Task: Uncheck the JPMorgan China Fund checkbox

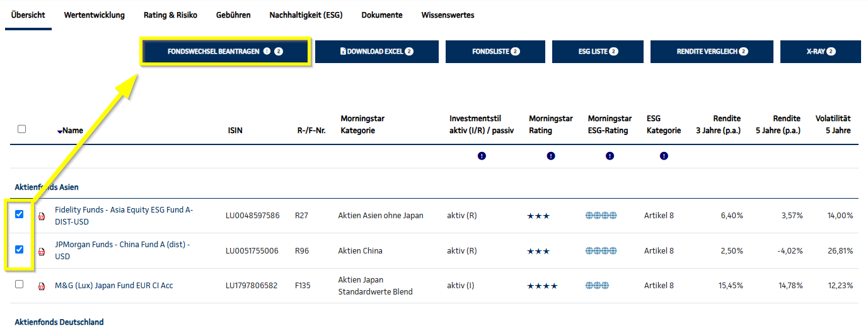Action: (x=20, y=250)
